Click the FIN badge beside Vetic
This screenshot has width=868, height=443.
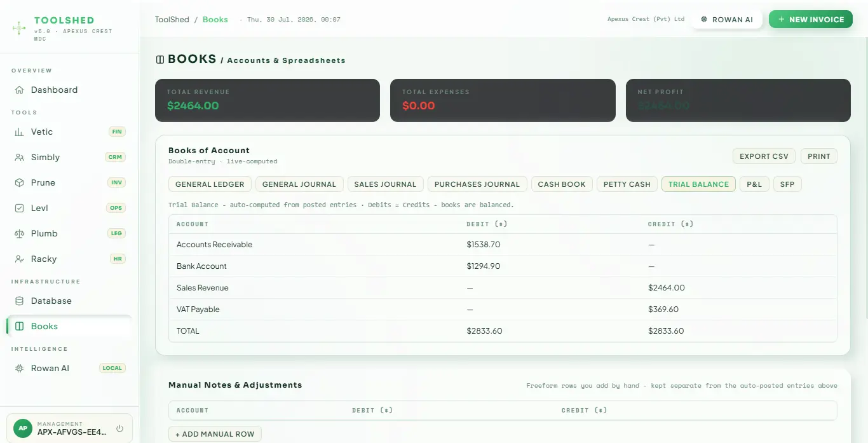tap(117, 132)
